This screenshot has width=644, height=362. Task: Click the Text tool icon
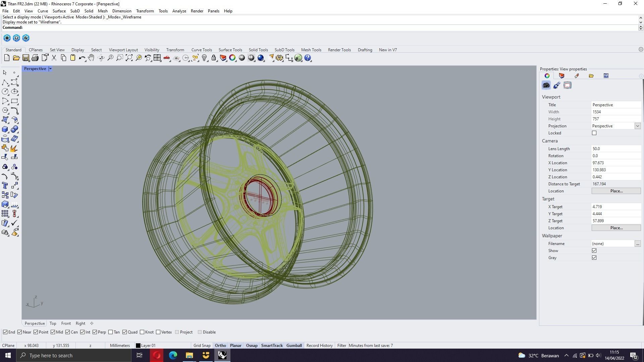click(x=5, y=185)
